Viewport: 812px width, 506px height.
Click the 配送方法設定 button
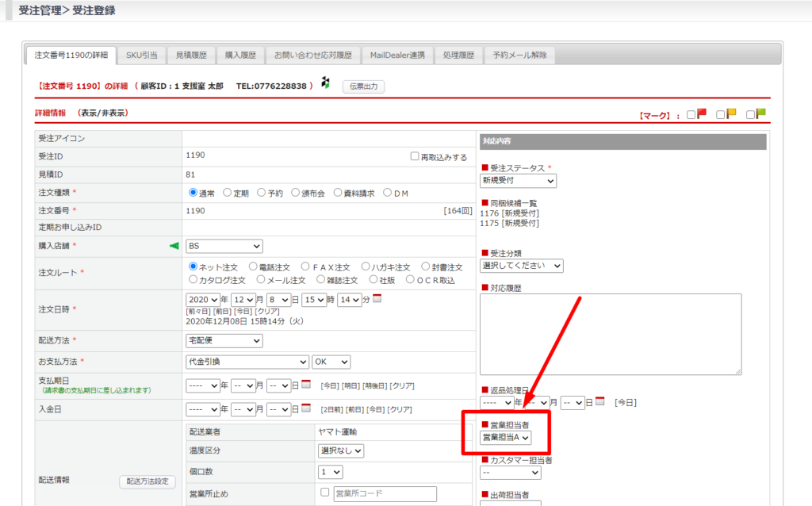click(147, 481)
